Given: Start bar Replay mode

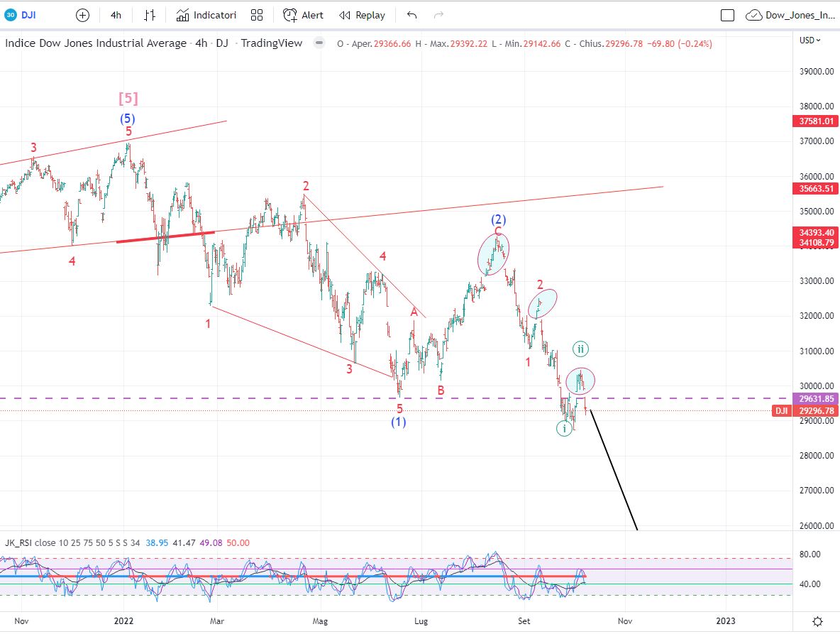Looking at the screenshot, I should [x=362, y=15].
